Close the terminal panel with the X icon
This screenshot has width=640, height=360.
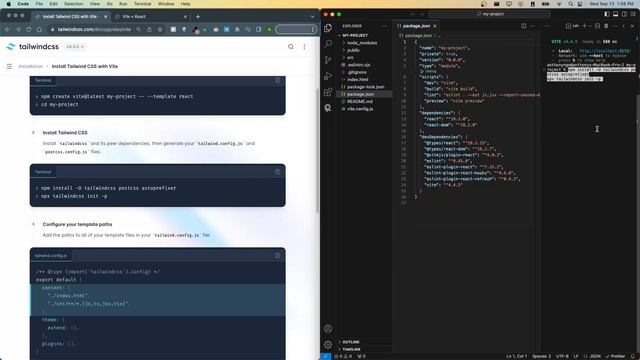(632, 26)
